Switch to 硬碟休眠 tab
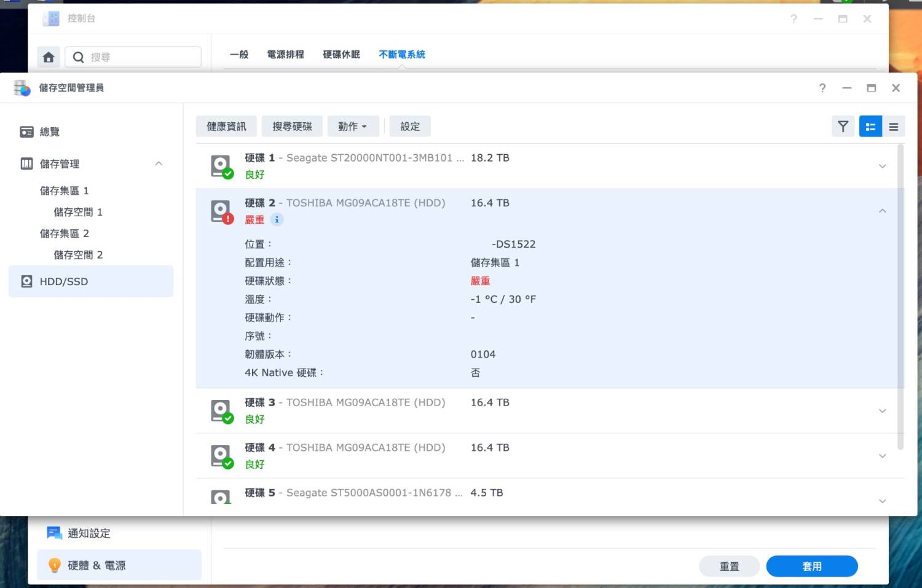The width and height of the screenshot is (922, 588). coord(341,54)
